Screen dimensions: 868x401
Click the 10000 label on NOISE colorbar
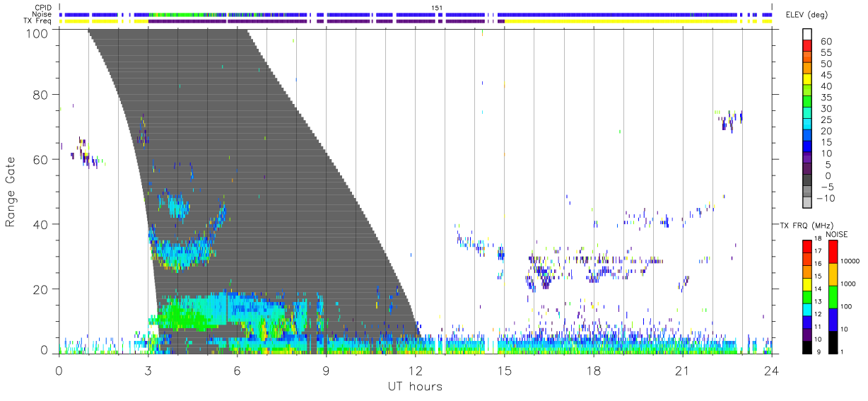click(x=850, y=261)
